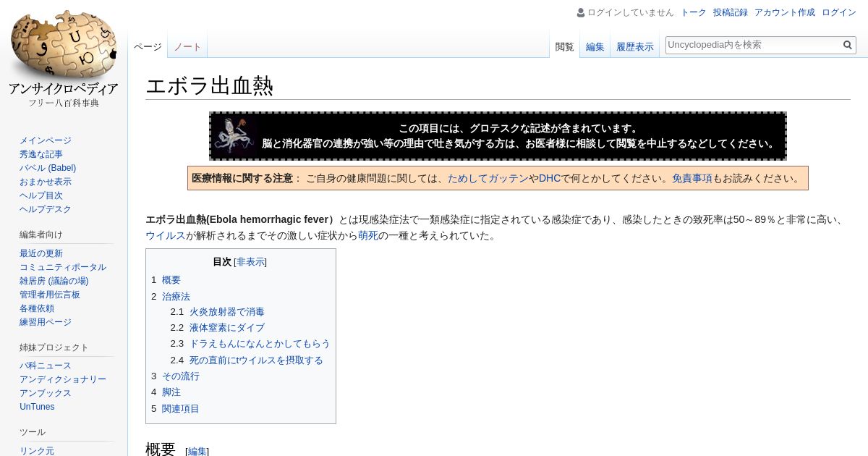Open 投稿記録 contributions link
868x456 pixels.
pyautogui.click(x=731, y=12)
